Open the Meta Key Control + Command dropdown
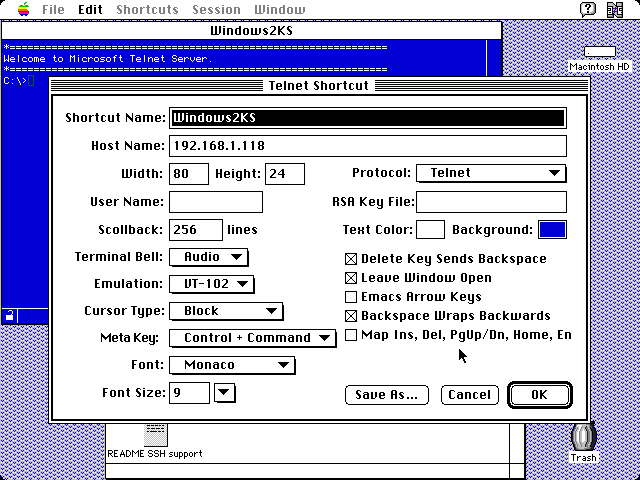The image size is (640, 480). tap(253, 338)
